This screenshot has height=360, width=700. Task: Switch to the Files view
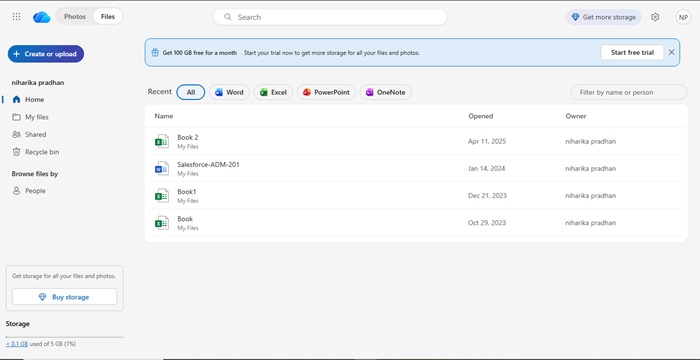pos(108,17)
